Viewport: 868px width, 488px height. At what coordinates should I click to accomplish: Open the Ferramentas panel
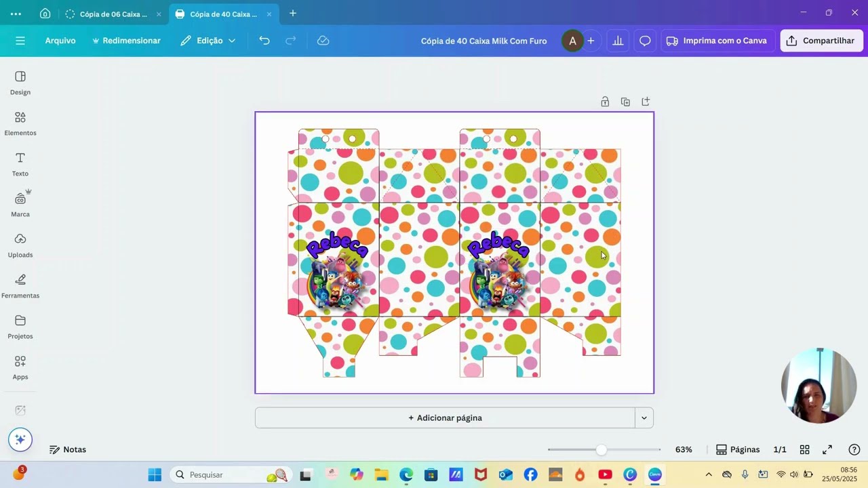point(20,286)
